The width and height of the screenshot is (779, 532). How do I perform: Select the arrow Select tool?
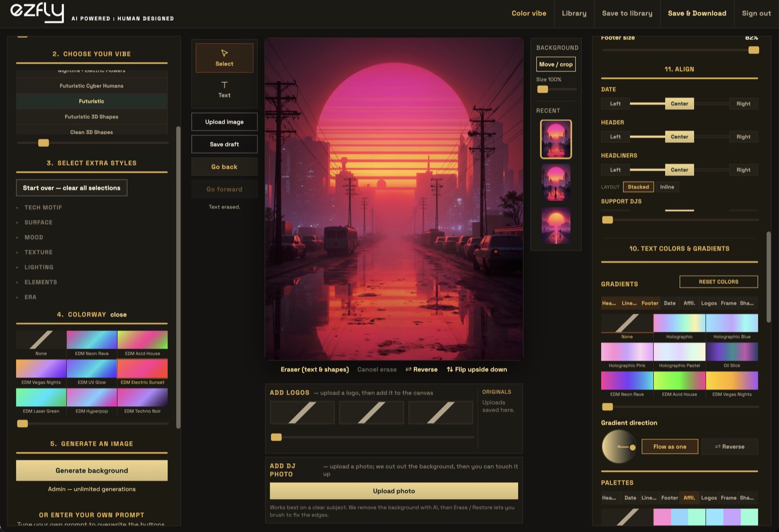tap(224, 58)
